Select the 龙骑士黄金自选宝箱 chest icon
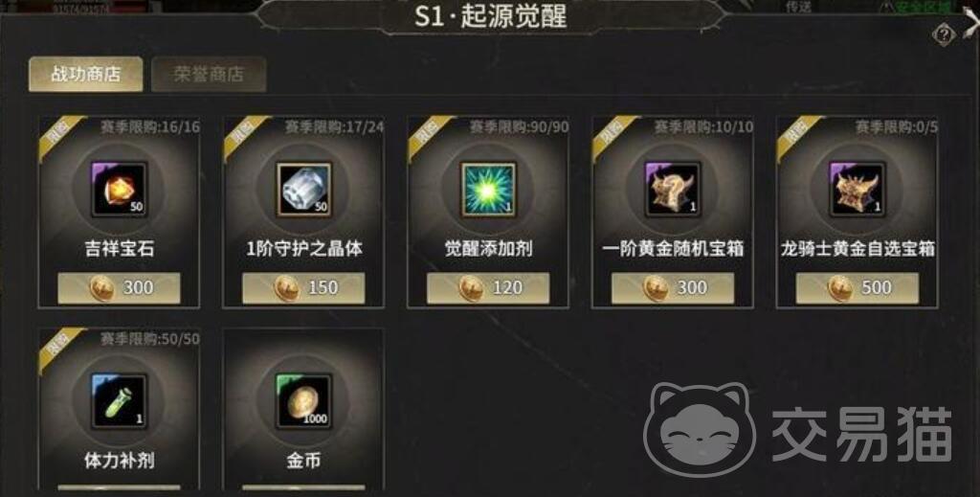Screen dimensions: 980x497 pyautogui.click(x=857, y=190)
